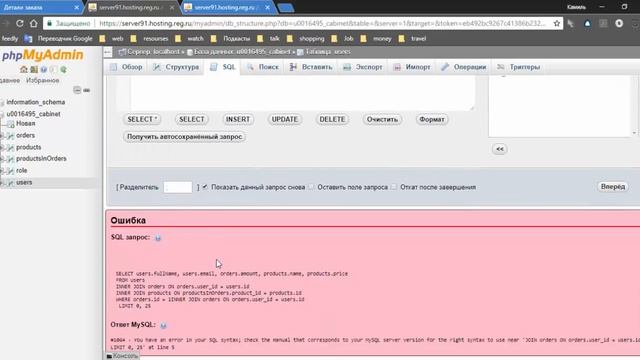Open the Экспорт tab
The width and height of the screenshot is (640, 360).
pos(362,67)
